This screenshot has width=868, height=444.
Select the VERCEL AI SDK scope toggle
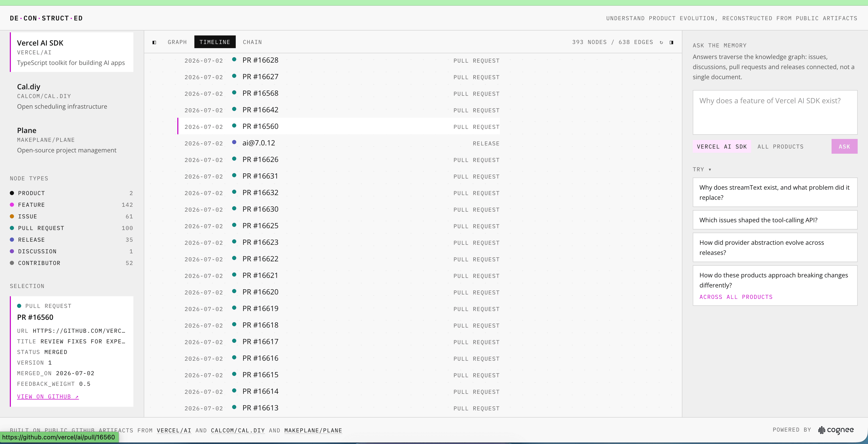(x=722, y=146)
